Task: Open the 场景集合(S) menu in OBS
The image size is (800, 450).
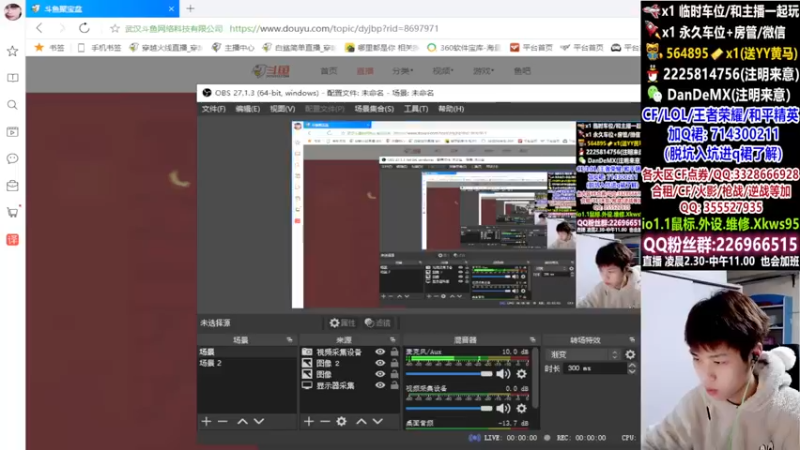Action: click(x=374, y=109)
